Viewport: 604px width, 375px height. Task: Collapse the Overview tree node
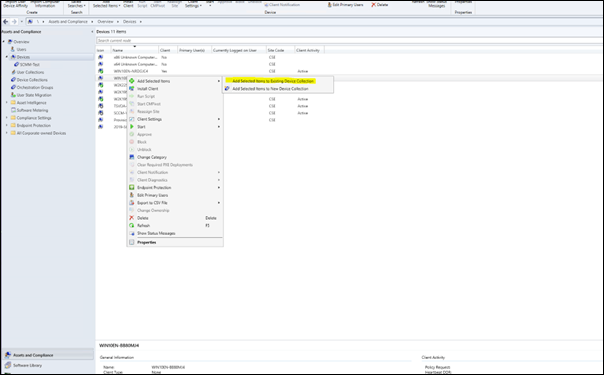coord(4,42)
